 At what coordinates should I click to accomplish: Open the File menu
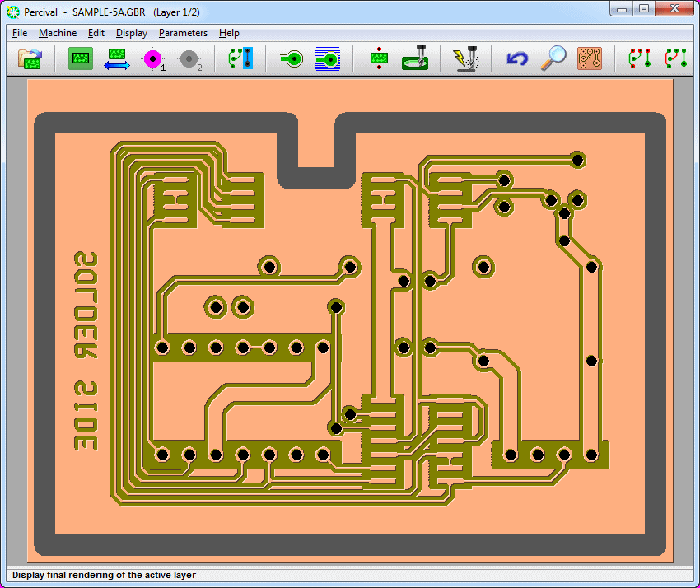[x=20, y=33]
